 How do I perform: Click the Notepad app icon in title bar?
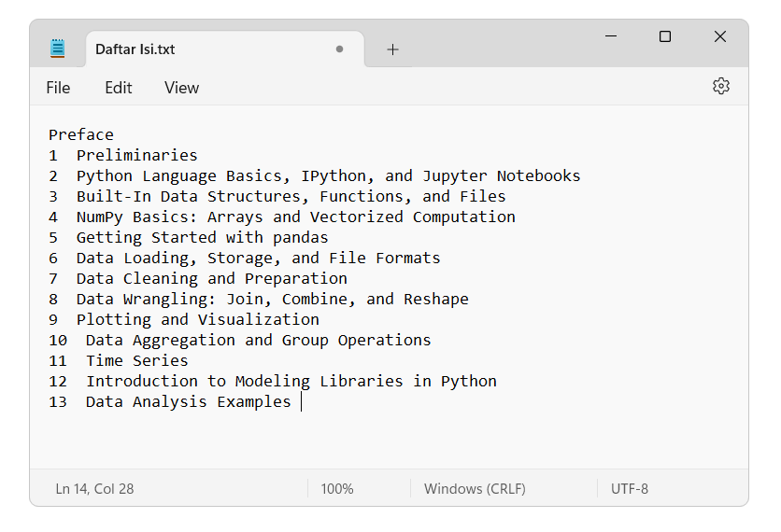tap(58, 49)
